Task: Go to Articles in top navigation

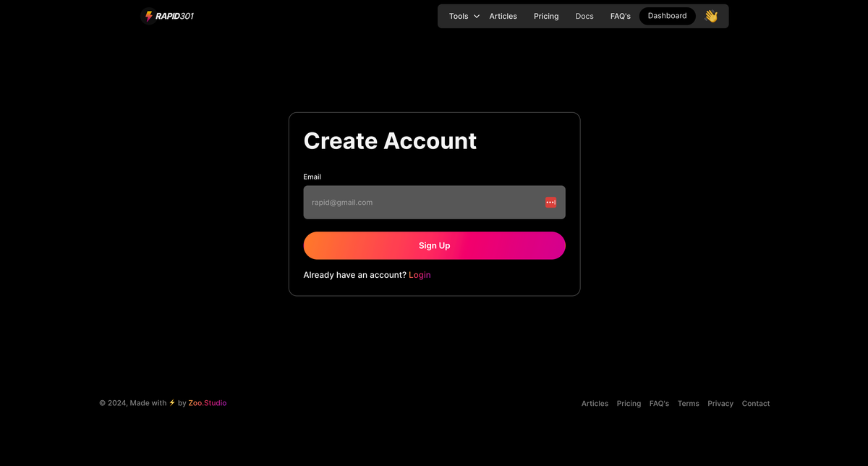Action: 503,16
